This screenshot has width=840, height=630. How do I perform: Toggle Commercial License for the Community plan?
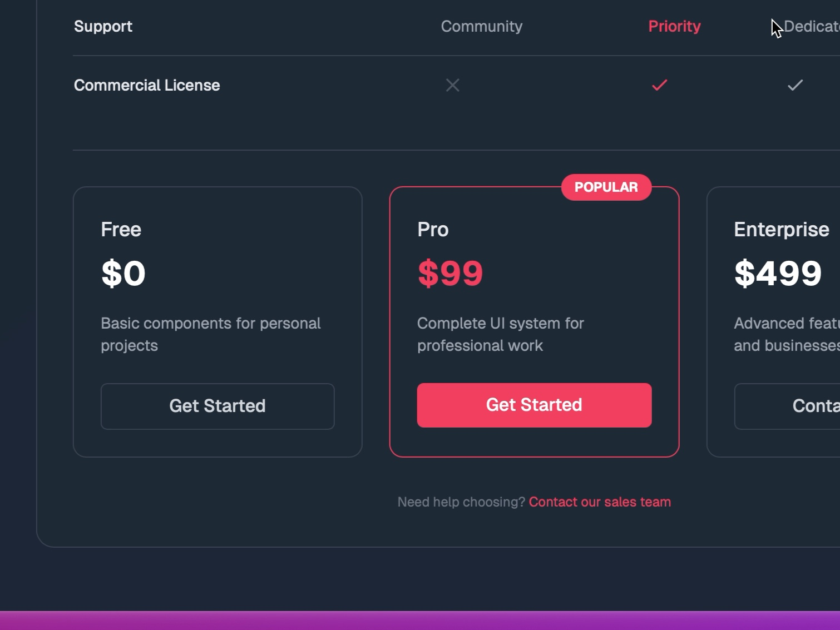click(452, 85)
